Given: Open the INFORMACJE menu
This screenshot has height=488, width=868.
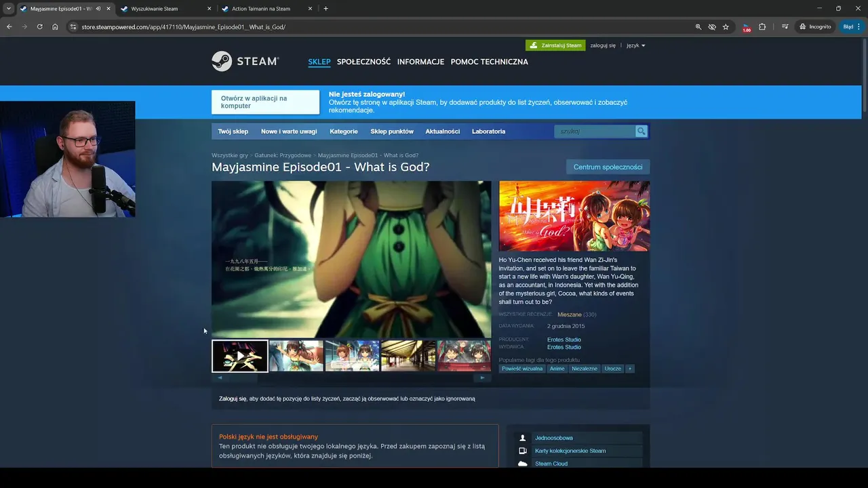Looking at the screenshot, I should click(x=420, y=62).
